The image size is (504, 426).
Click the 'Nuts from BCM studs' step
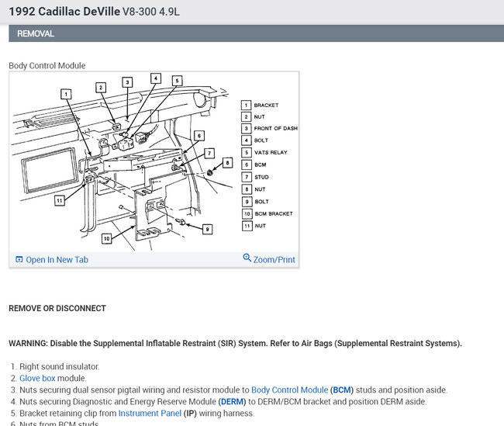[x=59, y=424]
